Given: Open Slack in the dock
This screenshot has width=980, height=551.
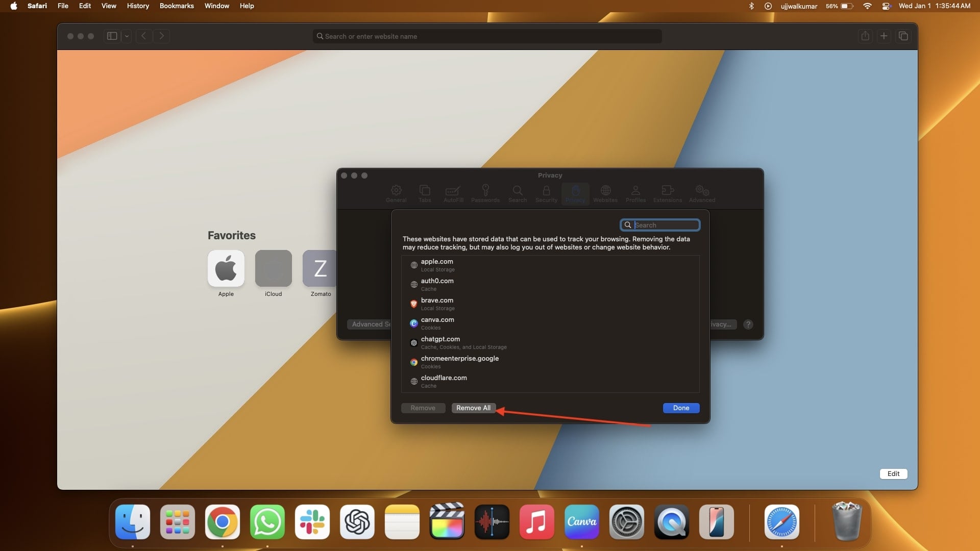Looking at the screenshot, I should tap(312, 522).
